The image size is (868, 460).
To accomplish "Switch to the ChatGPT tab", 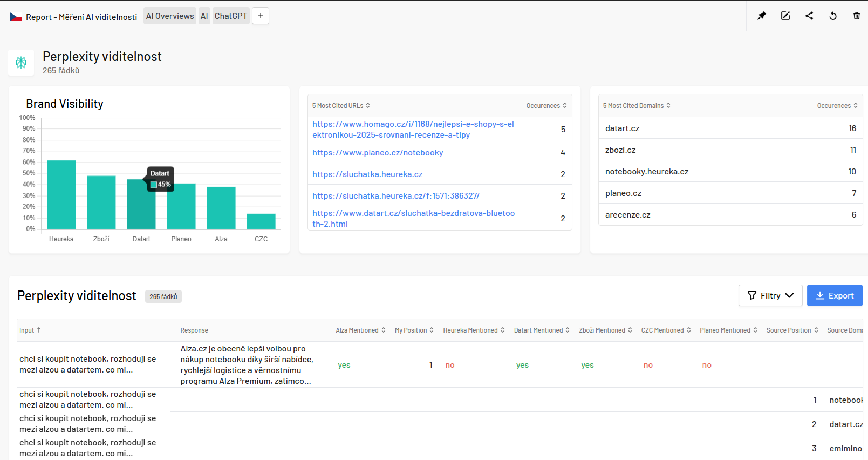I will point(231,16).
